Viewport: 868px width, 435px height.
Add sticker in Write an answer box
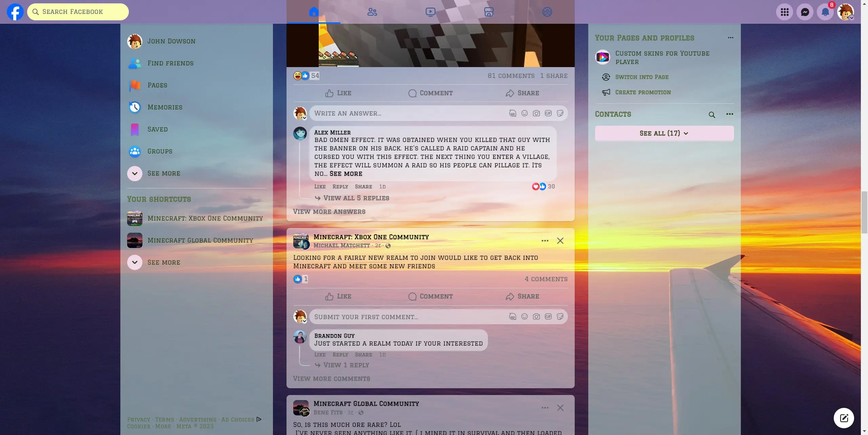(560, 113)
